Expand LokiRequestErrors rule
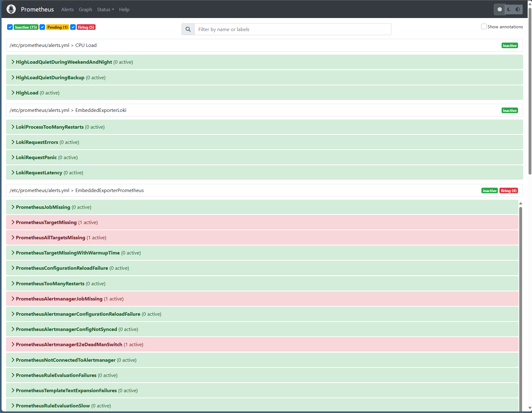The image size is (532, 413). click(264, 142)
